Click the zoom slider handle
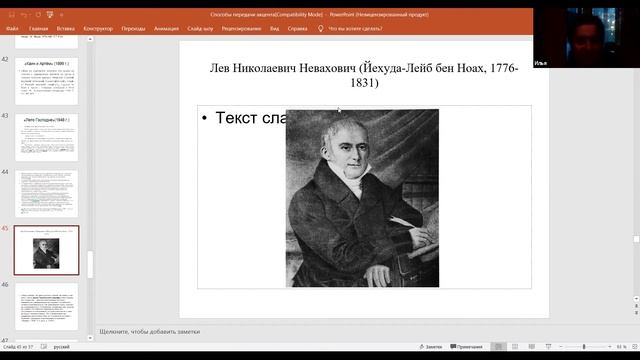Viewport: 640px width, 360px height. coord(584,347)
